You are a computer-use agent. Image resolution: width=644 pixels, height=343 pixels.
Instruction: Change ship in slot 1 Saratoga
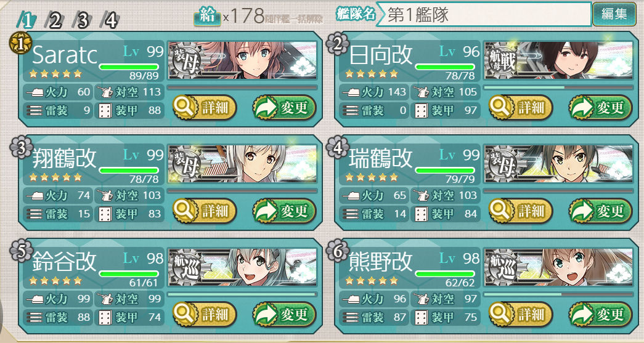[x=284, y=108]
